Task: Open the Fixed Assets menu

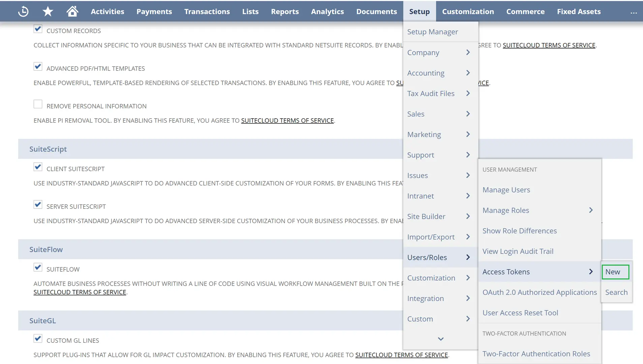Action: [579, 11]
